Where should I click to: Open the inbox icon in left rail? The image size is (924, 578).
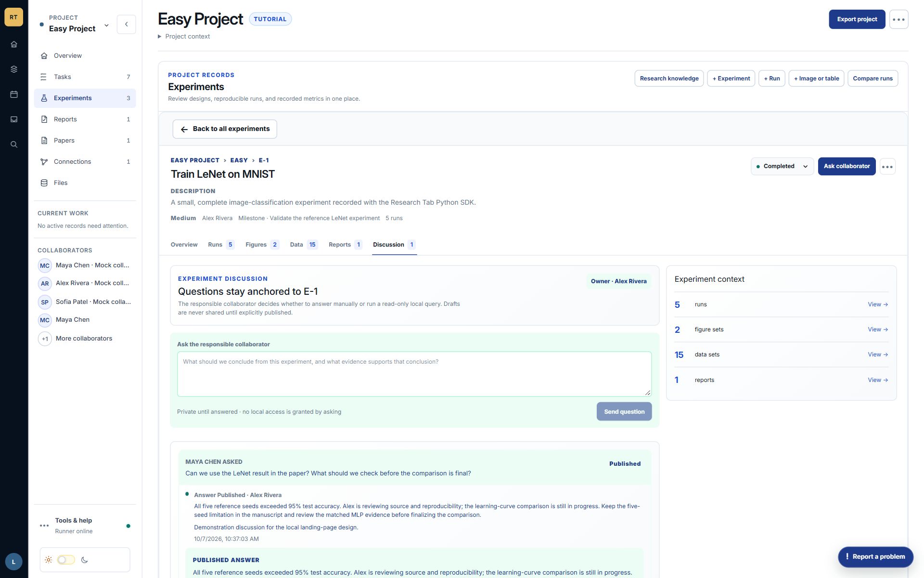click(14, 119)
